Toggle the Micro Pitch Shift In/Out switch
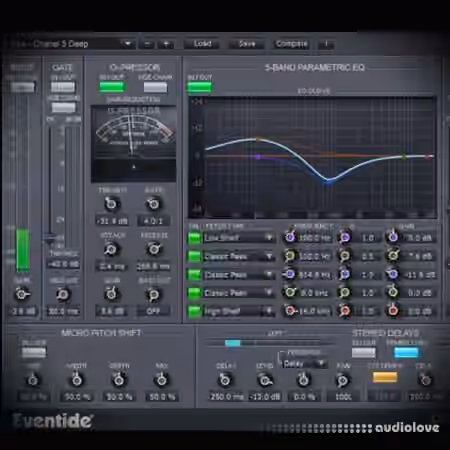450x450 pixels. (34, 352)
